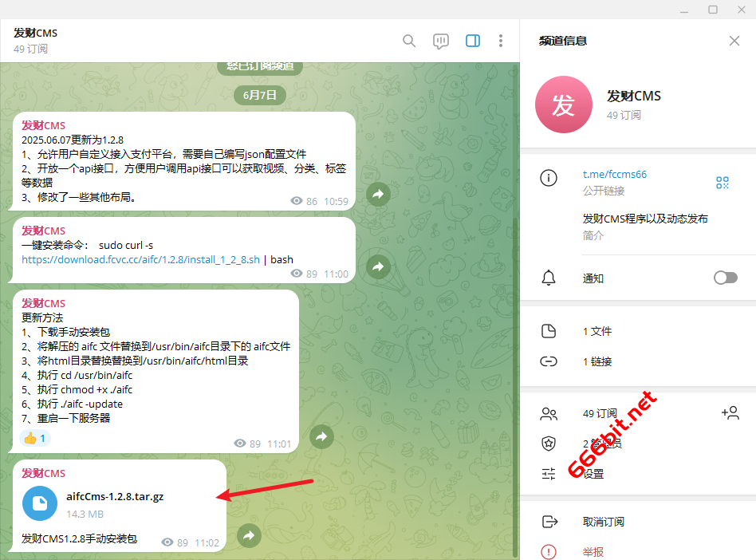Click the 6月7日 date badge
The height and width of the screenshot is (560, 756).
(260, 95)
